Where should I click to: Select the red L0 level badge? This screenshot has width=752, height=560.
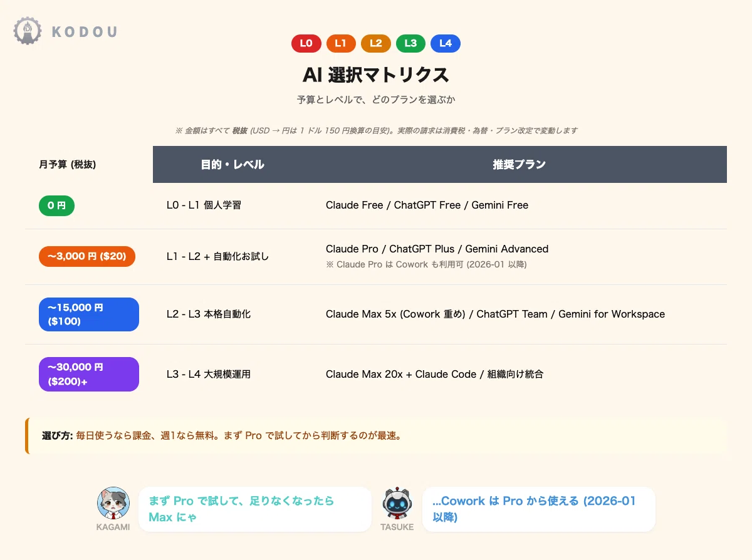coord(306,43)
